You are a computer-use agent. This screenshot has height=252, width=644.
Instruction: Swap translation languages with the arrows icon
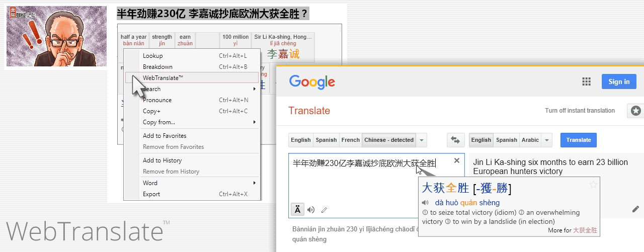point(456,140)
